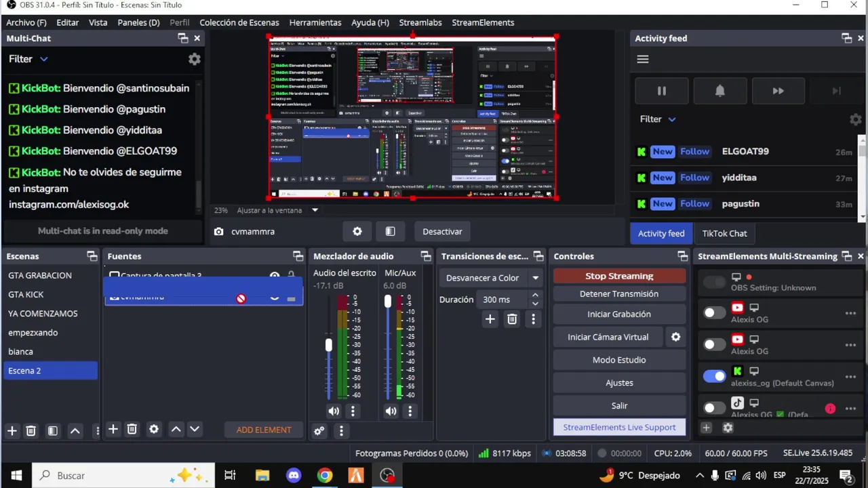Viewport: 868px width, 488px height.
Task: Add a StreamElements multi-streaming output
Action: [x=706, y=428]
